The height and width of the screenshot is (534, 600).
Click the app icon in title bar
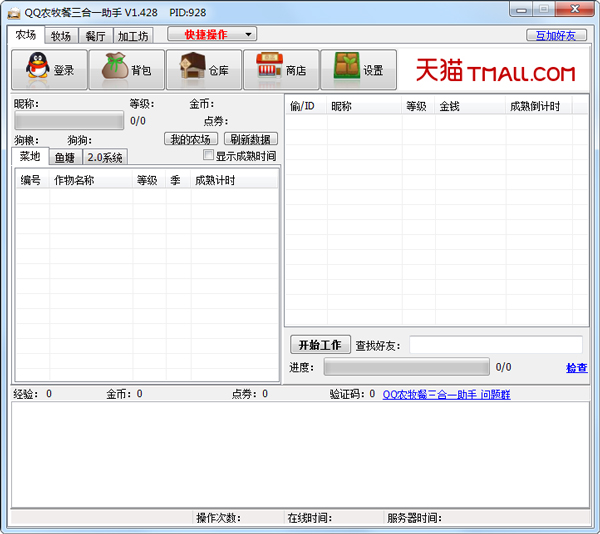[x=13, y=9]
